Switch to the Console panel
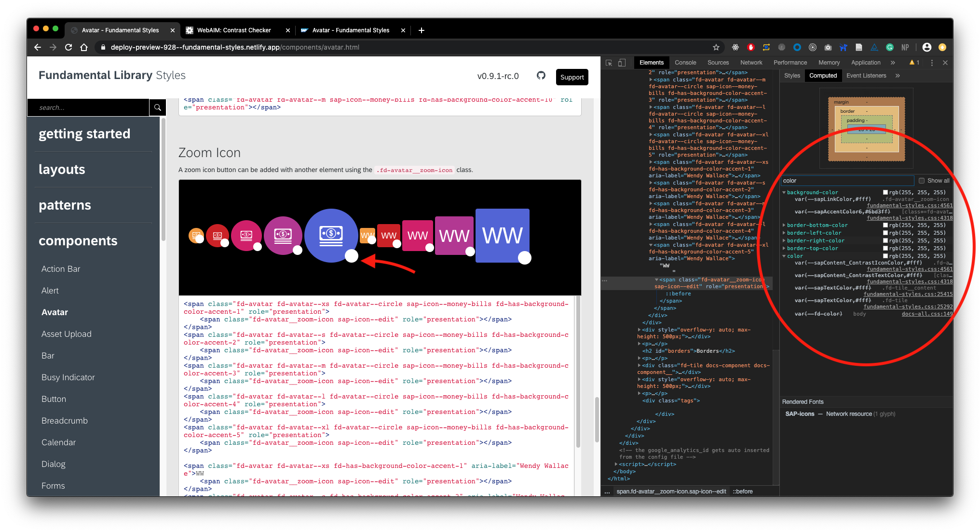This screenshot has height=532, width=980. pyautogui.click(x=685, y=63)
